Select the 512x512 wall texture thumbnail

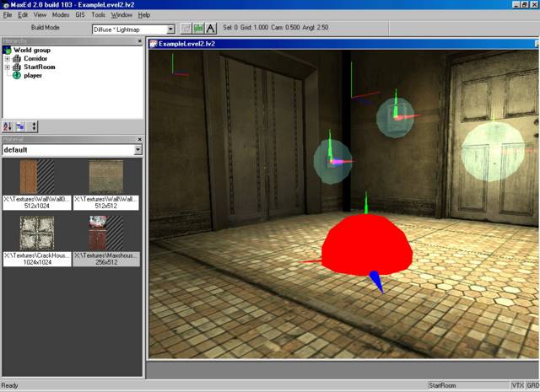tap(106, 176)
